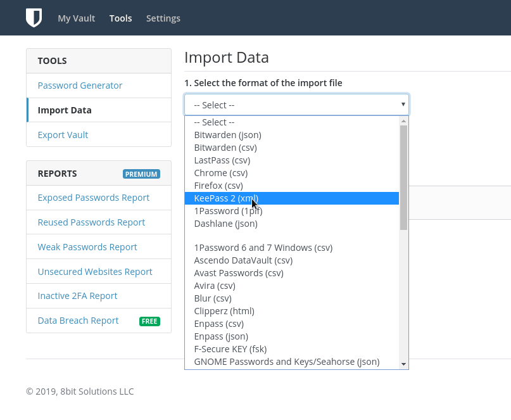Open the Unsecured Websites Report
The width and height of the screenshot is (511, 420).
point(95,272)
